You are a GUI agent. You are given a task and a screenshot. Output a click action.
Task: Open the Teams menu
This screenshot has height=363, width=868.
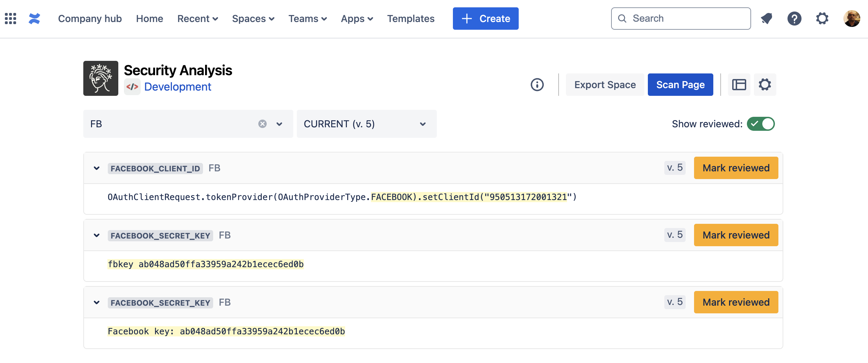[308, 19]
